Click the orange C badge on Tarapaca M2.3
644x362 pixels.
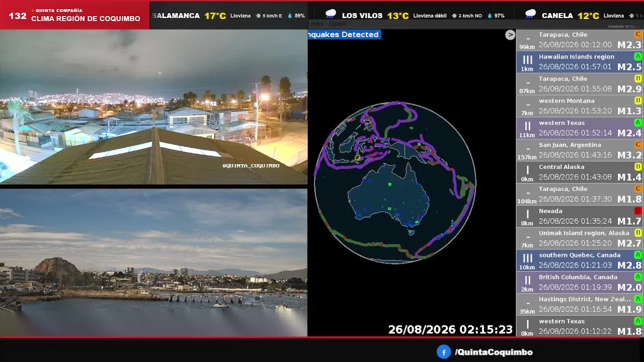coord(638,35)
